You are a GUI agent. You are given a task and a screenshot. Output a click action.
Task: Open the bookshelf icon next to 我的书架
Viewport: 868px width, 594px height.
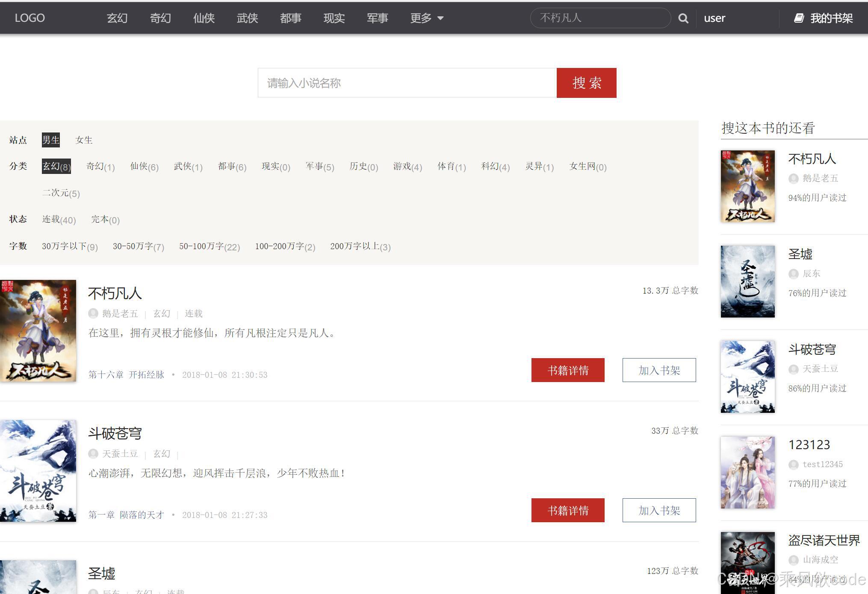(x=799, y=18)
